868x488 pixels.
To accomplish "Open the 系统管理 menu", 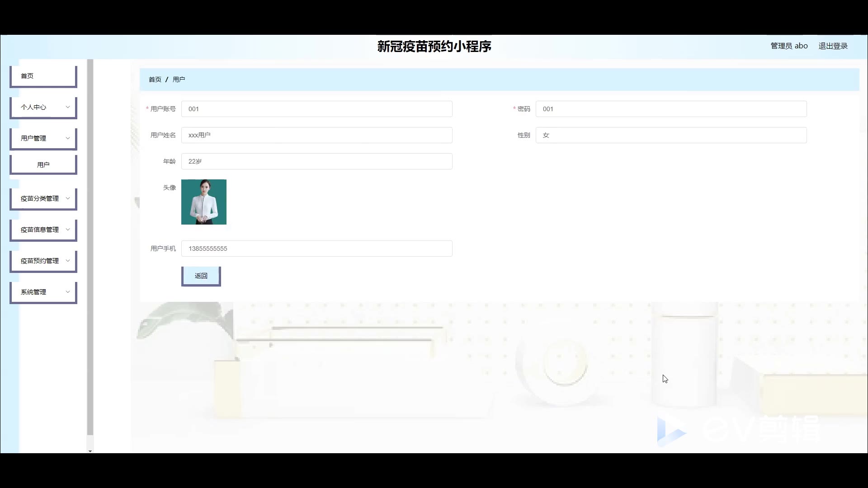I will point(34,292).
